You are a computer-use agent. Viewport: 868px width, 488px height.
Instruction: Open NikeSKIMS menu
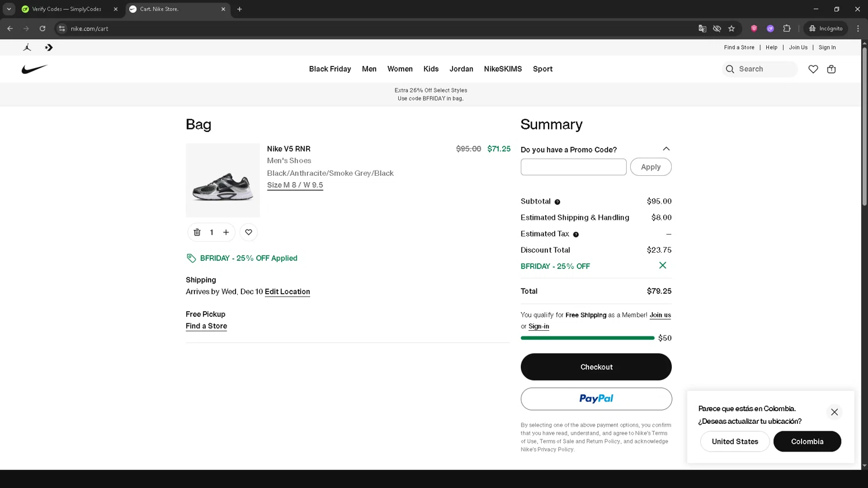pos(503,69)
